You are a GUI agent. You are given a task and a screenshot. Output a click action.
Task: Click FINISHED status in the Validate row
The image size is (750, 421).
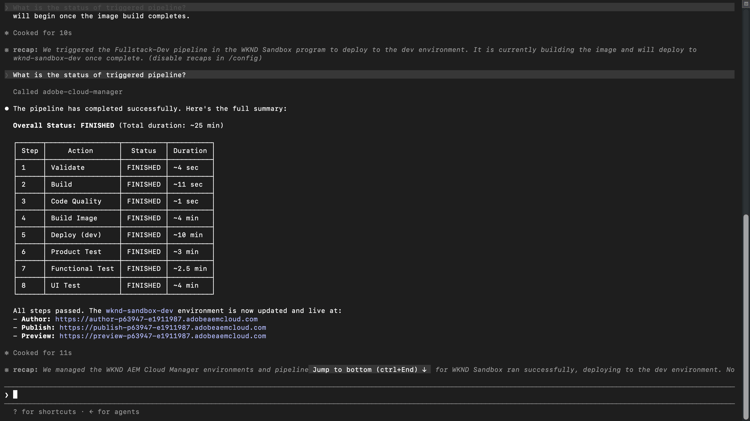point(143,167)
